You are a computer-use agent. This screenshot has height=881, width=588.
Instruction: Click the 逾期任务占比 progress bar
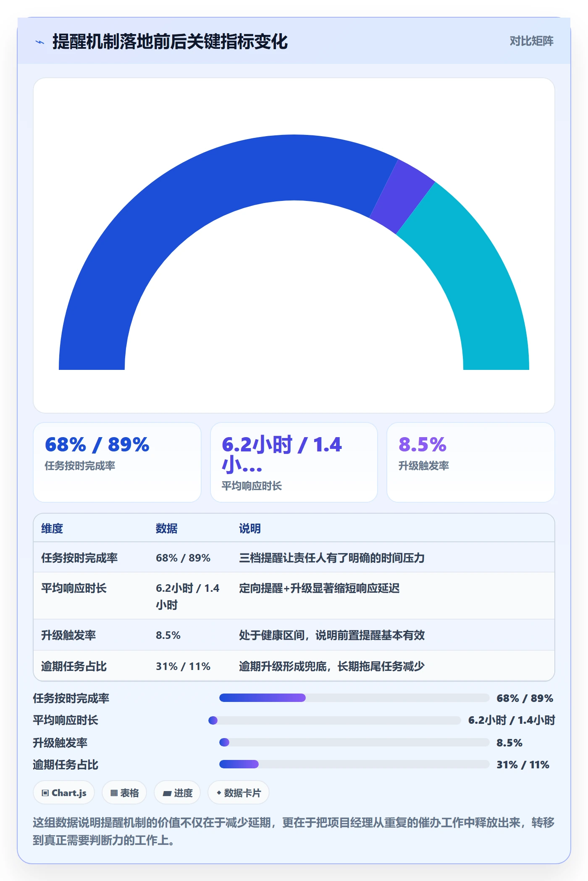click(x=354, y=764)
